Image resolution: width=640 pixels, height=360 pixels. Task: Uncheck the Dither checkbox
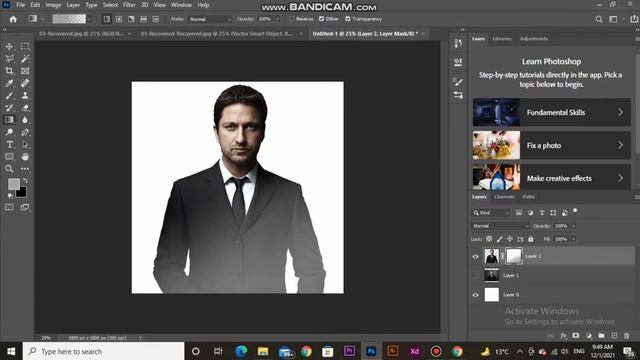tap(321, 19)
